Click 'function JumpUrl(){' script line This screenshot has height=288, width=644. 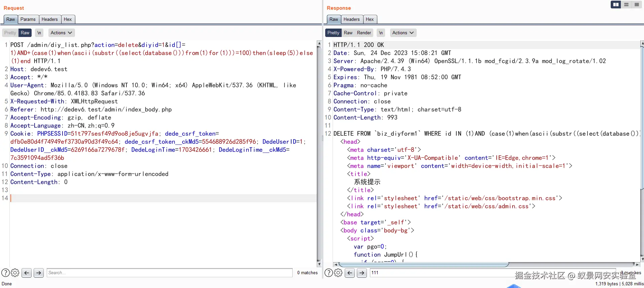coord(385,254)
